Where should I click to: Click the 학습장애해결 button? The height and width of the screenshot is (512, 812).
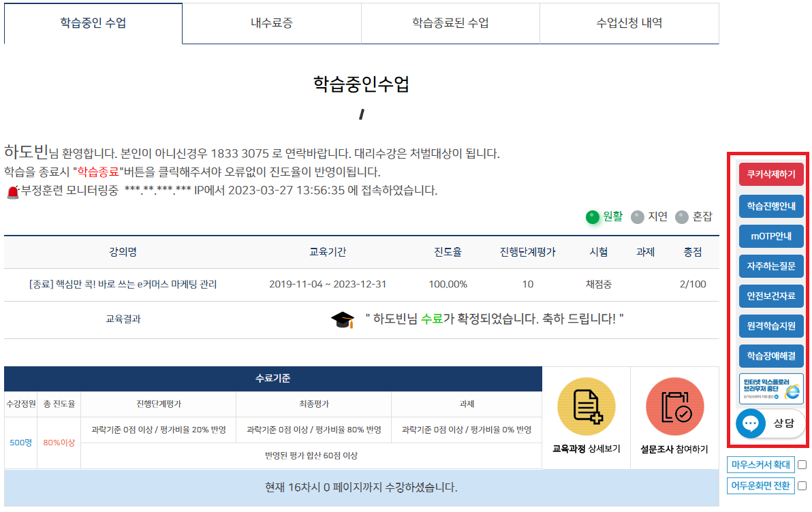(x=771, y=356)
